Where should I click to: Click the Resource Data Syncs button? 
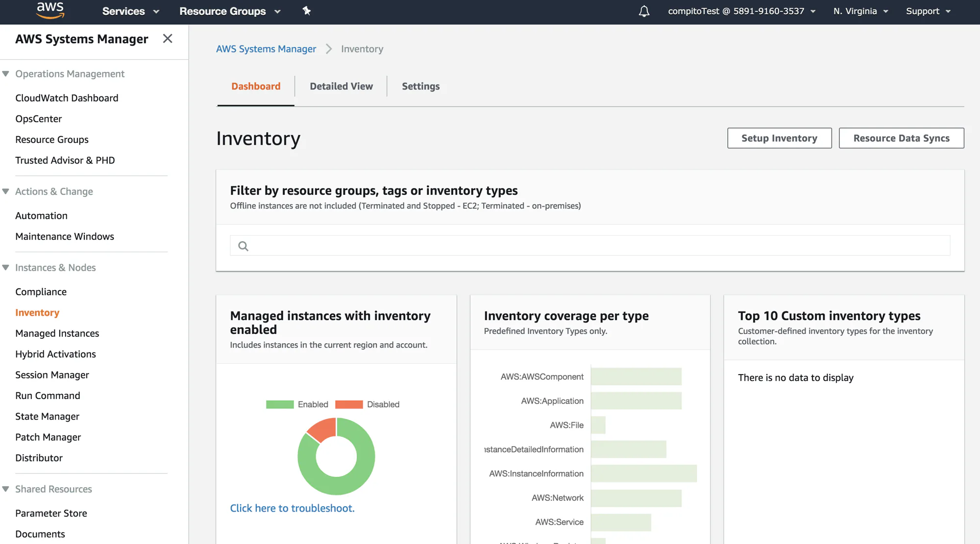(x=901, y=138)
